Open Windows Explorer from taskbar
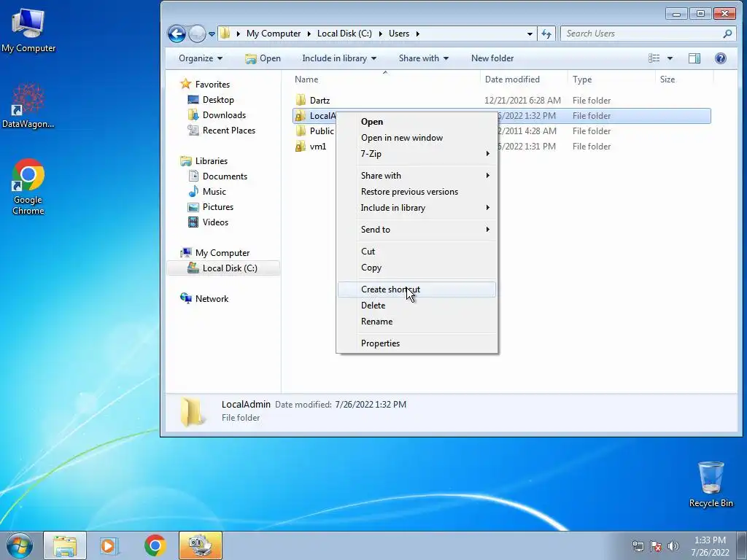The width and height of the screenshot is (747, 560). point(65,545)
